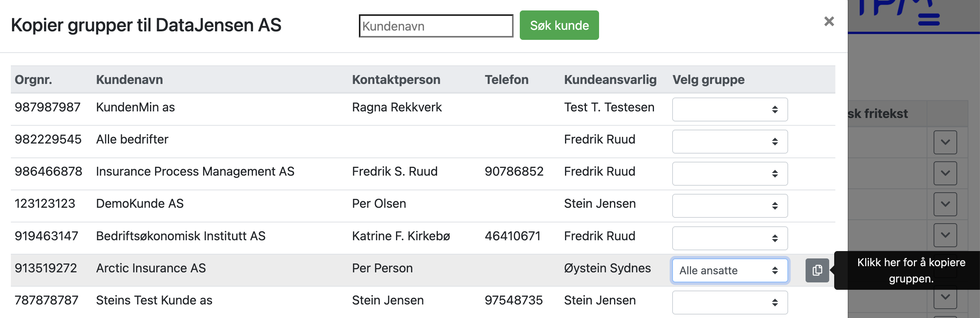Viewport: 980px width, 318px height.
Task: Open group dropdown for DemoKunde AS
Action: pyautogui.click(x=730, y=206)
